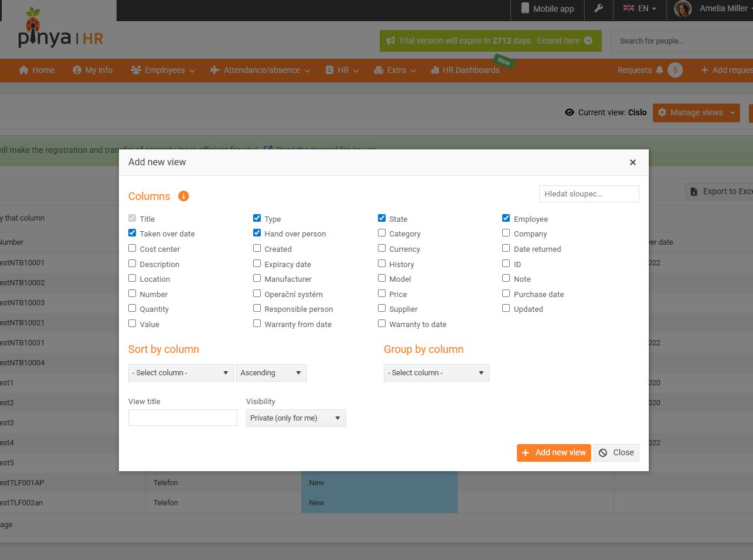Image resolution: width=753 pixels, height=560 pixels.
Task: Open the Visibility dropdown
Action: click(x=296, y=418)
